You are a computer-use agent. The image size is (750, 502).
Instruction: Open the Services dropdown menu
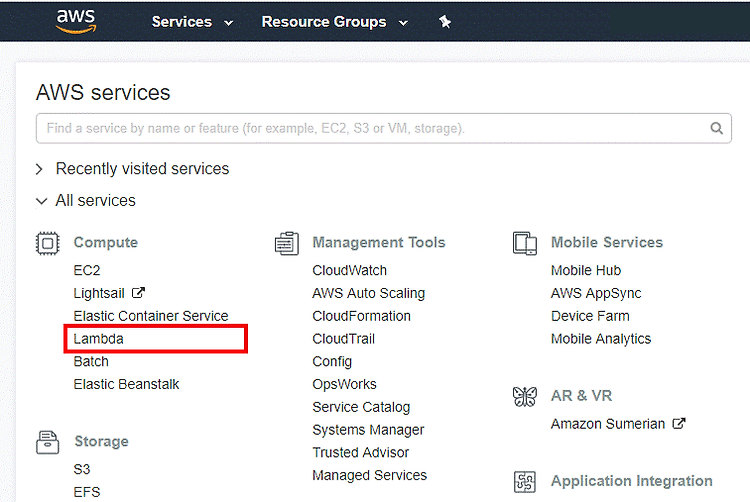coord(192,22)
